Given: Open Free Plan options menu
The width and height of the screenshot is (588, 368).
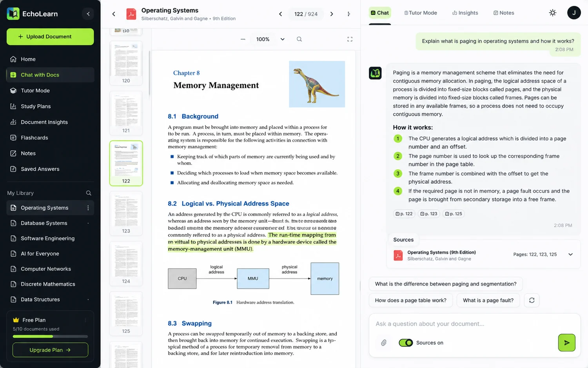Looking at the screenshot, I should click(x=85, y=320).
